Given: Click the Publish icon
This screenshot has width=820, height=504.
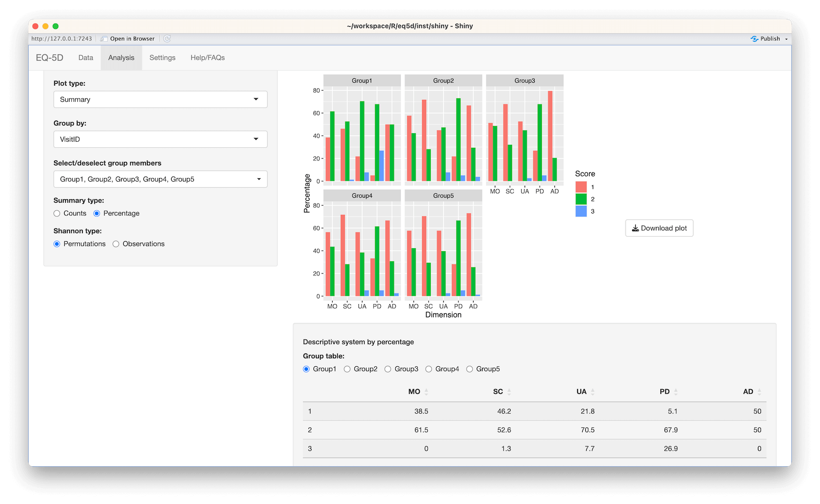Looking at the screenshot, I should click(754, 39).
